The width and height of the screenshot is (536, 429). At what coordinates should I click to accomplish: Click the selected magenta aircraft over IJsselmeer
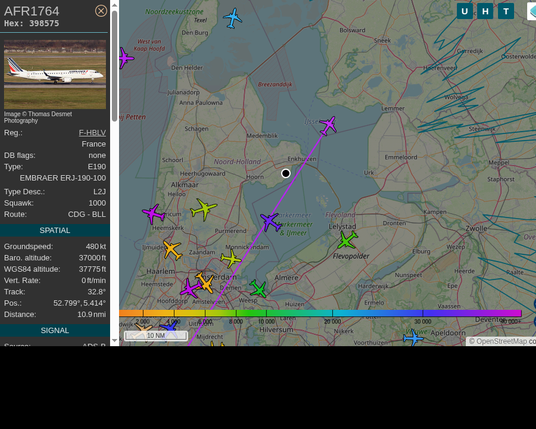329,125
